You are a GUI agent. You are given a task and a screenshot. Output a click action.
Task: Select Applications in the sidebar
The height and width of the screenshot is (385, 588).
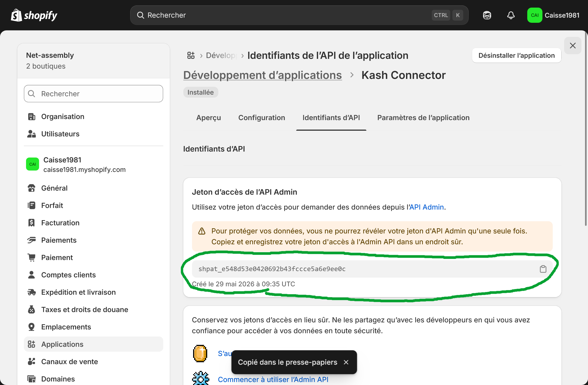point(94,344)
